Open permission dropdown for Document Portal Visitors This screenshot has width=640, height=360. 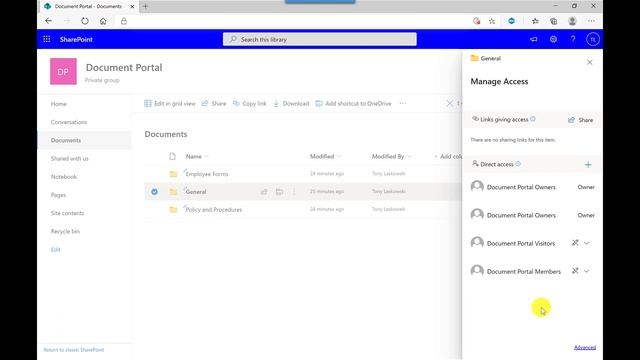[586, 243]
